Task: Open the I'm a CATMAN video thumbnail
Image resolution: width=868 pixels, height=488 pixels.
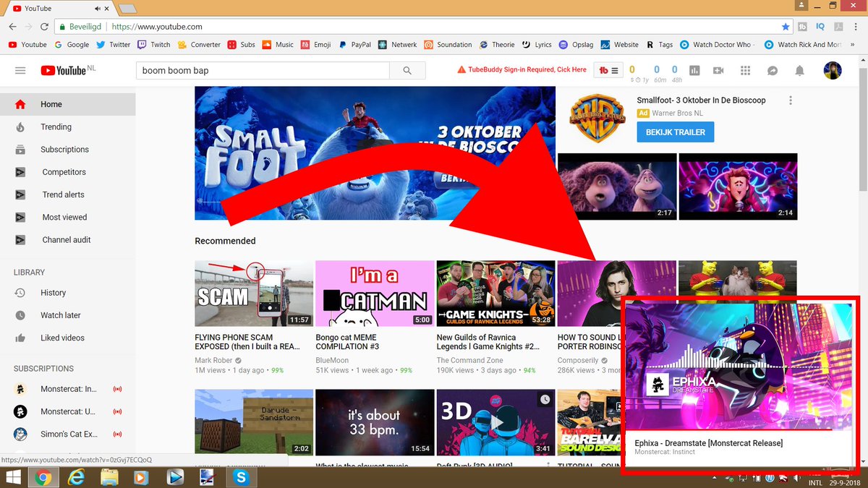Action: (x=375, y=294)
